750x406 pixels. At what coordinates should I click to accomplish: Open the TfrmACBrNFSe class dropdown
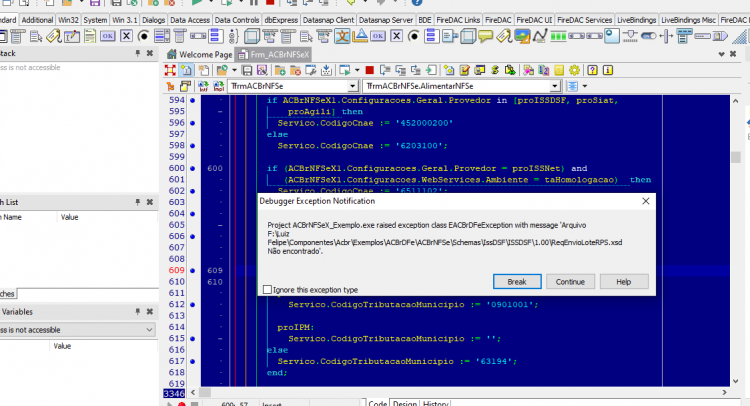[353, 86]
